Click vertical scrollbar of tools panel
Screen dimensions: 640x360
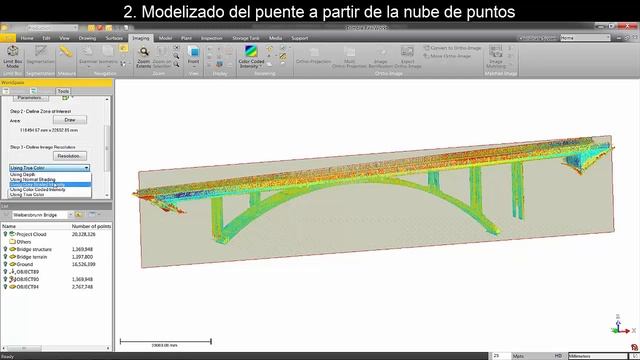point(107,147)
